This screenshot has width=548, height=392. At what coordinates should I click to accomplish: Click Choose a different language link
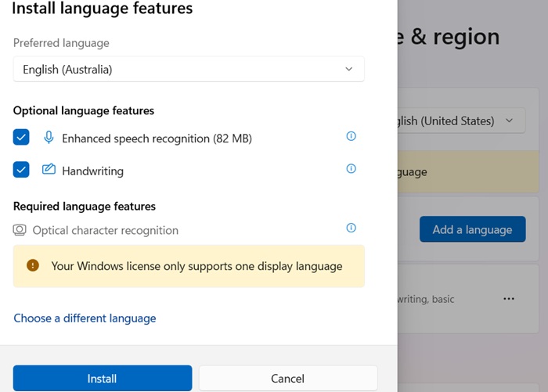pos(85,318)
